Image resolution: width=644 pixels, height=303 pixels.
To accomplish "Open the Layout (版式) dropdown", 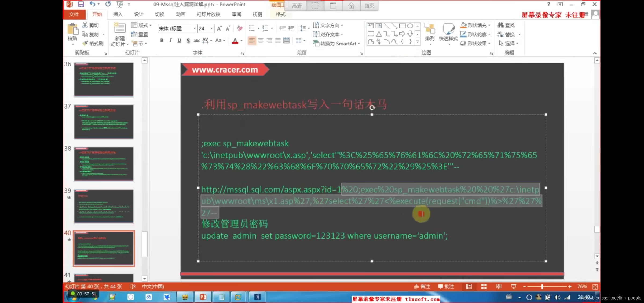I will 141,25.
